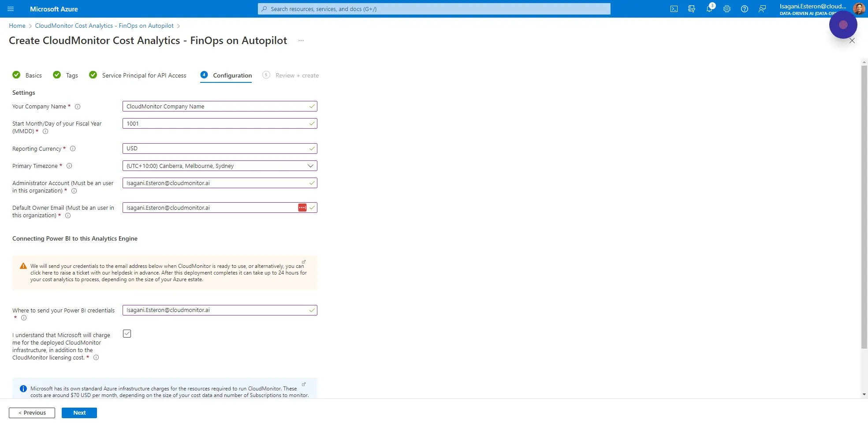This screenshot has width=868, height=427.
Task: Focus the Administrator Account field
Action: pos(220,183)
